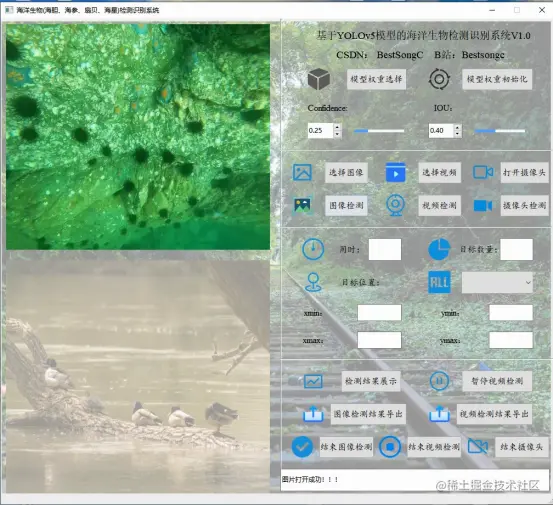Click the IOU slider track
The width and height of the screenshot is (554, 506).
(x=500, y=131)
